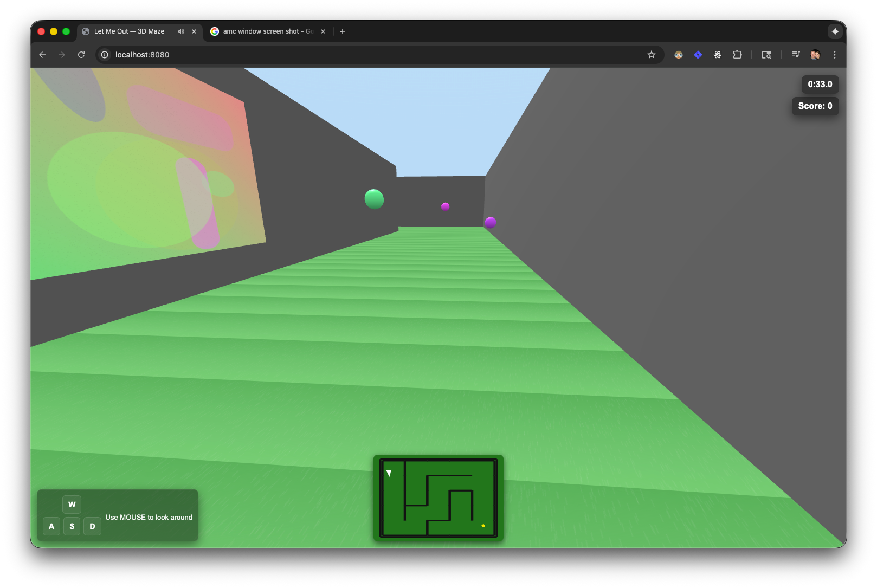Click the disguised-face extension icon
Viewport: 877px width, 588px height.
pyautogui.click(x=678, y=55)
